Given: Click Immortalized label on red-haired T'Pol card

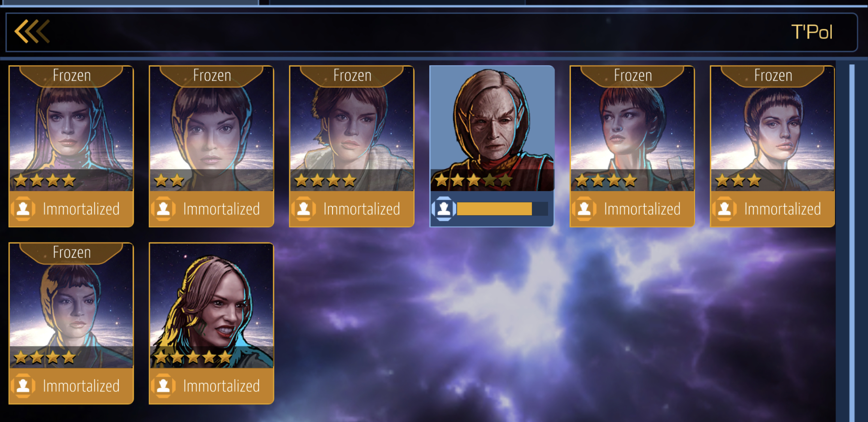Looking at the screenshot, I should pos(642,209).
